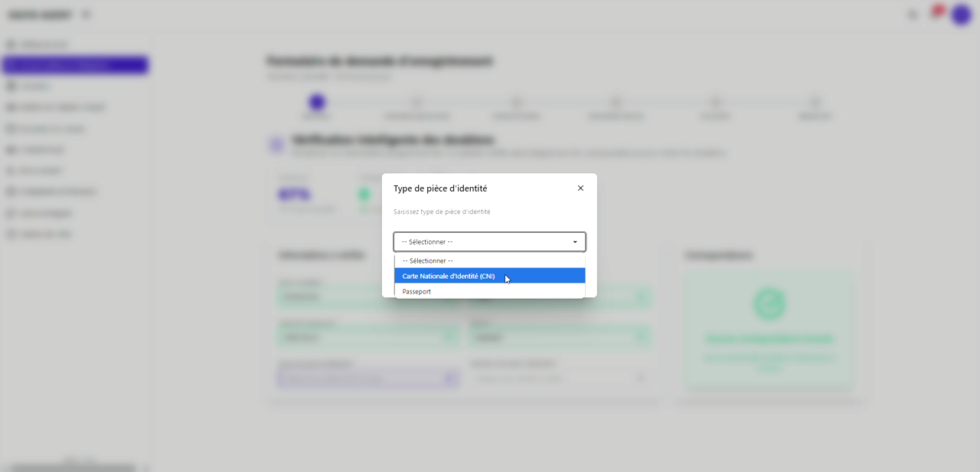
Task: Click the dropdown arrow in the select field
Action: click(575, 242)
